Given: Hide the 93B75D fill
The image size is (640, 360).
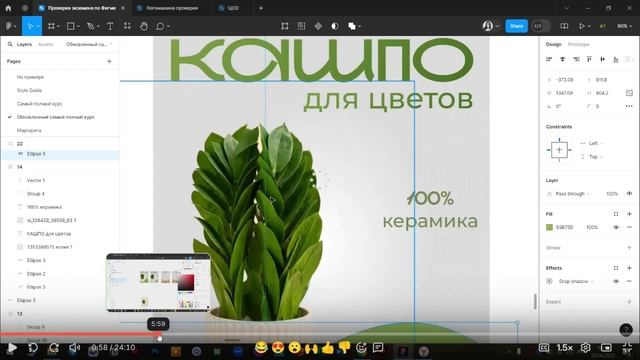Looking at the screenshot, I should (616, 227).
